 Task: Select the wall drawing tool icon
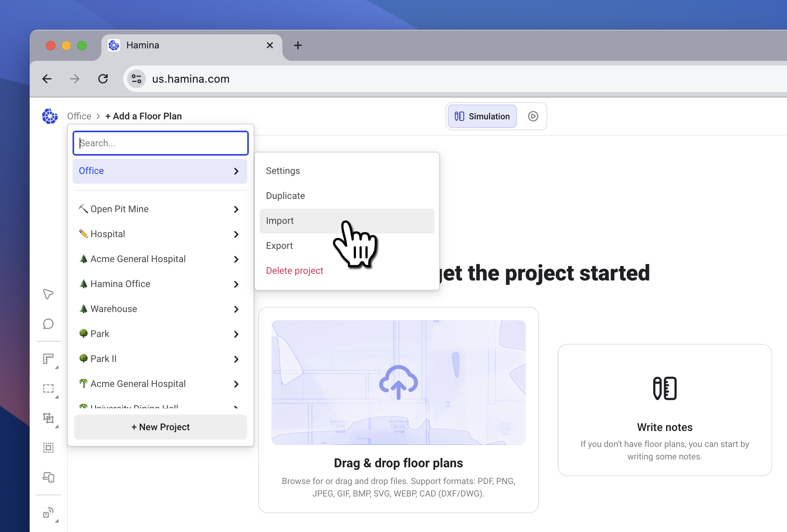(48, 359)
